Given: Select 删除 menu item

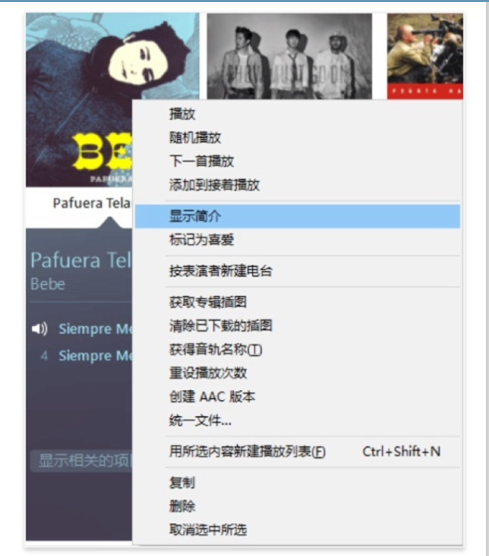Looking at the screenshot, I should [x=298, y=506].
